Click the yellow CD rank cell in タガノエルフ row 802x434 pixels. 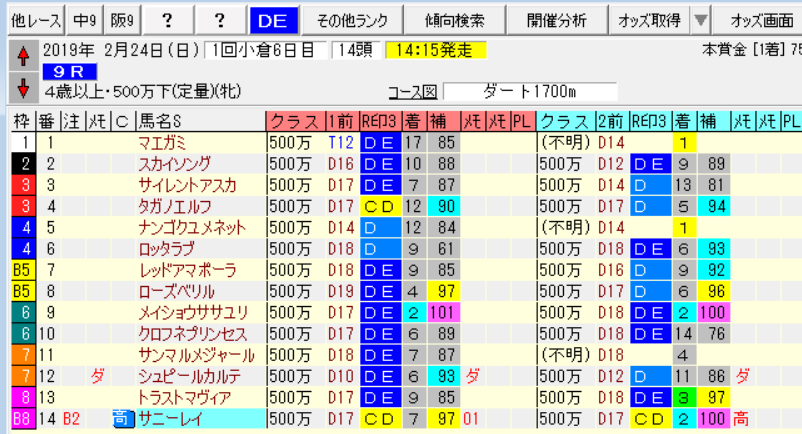pos(381,207)
